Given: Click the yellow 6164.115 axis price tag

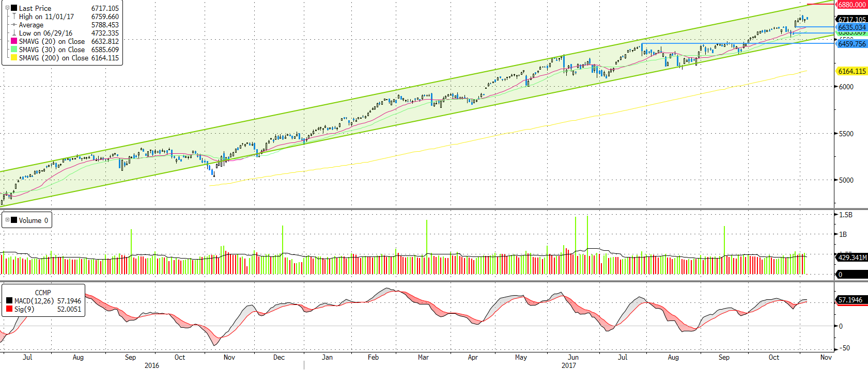Looking at the screenshot, I should click(x=851, y=72).
